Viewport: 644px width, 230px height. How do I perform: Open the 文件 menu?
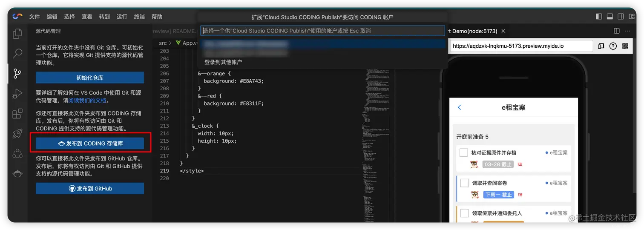coord(34,17)
